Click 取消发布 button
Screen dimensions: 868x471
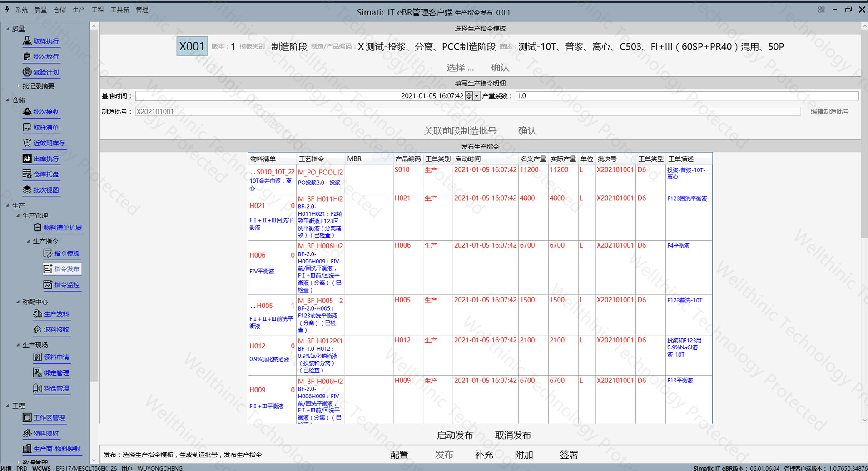[x=513, y=435]
